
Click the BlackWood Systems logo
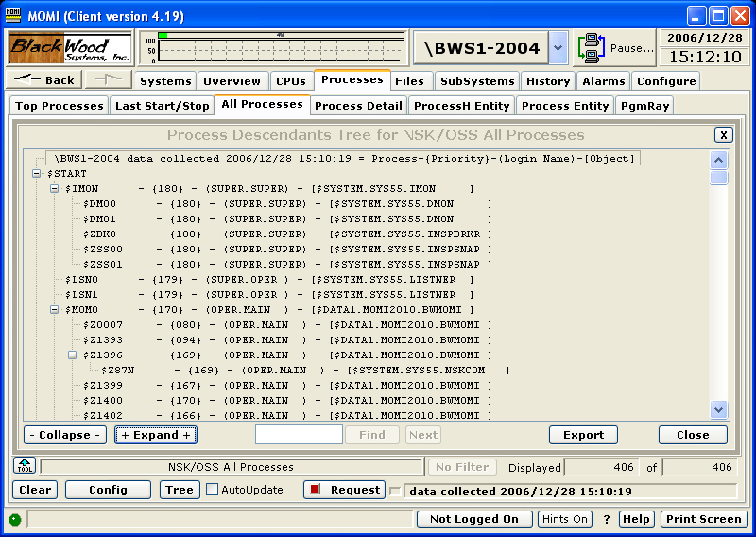(70, 48)
